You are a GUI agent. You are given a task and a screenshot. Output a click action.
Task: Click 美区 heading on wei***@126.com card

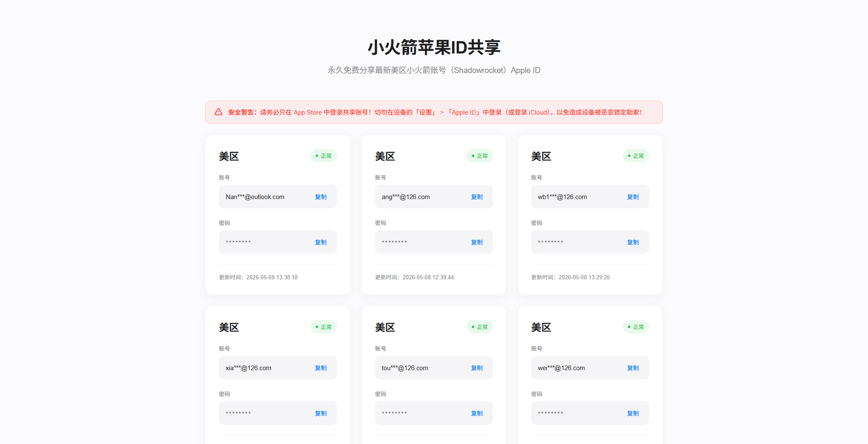541,327
